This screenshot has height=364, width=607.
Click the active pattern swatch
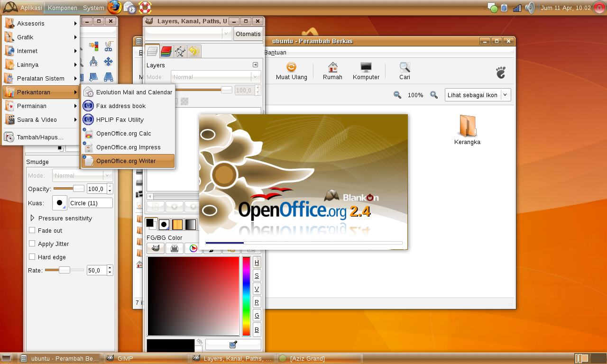[x=177, y=224]
